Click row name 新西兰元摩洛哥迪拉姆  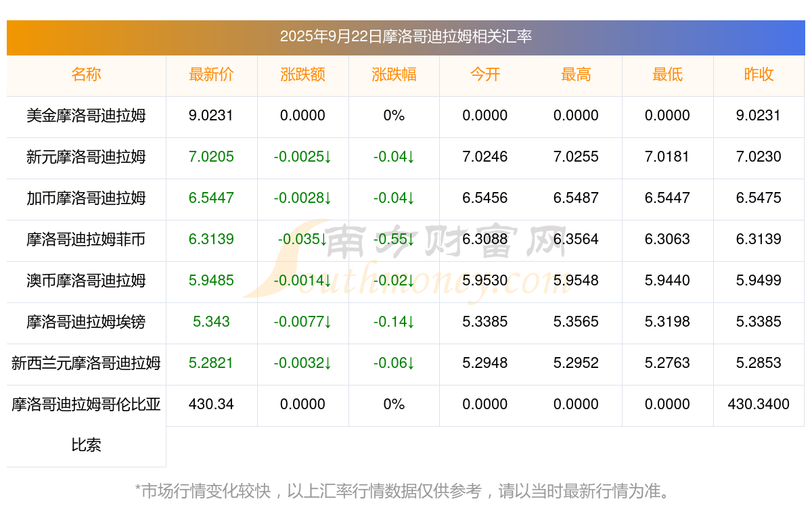[x=86, y=363]
